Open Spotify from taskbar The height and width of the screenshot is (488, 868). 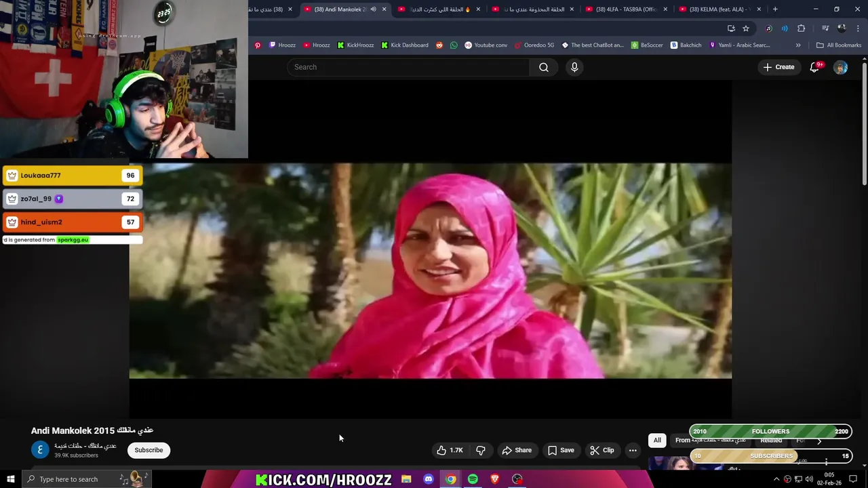click(x=473, y=479)
